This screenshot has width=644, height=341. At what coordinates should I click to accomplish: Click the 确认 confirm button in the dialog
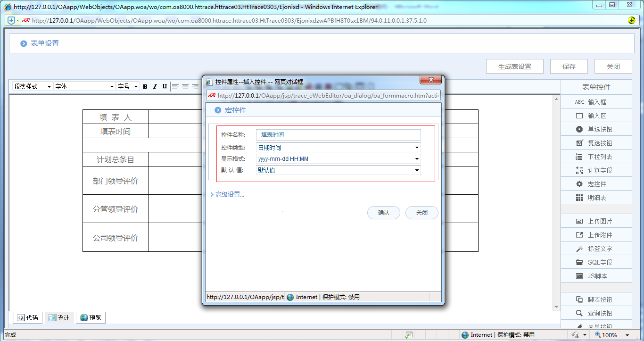(x=383, y=213)
